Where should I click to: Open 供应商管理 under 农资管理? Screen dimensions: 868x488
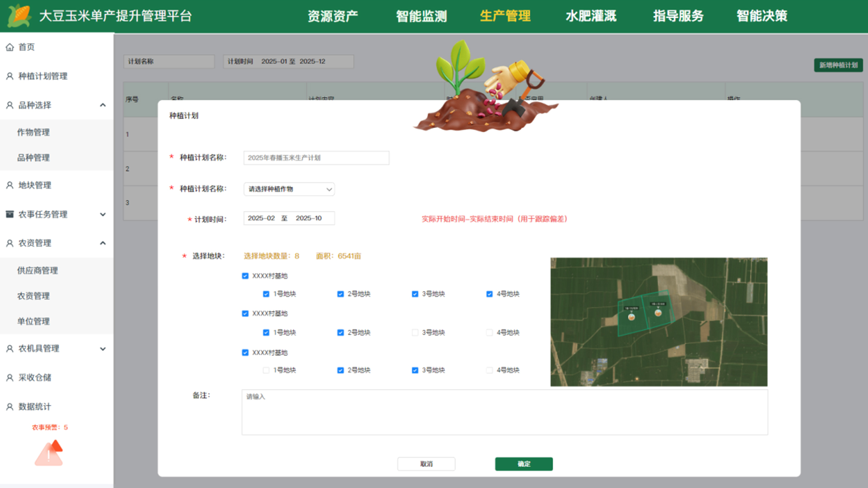[38, 271]
